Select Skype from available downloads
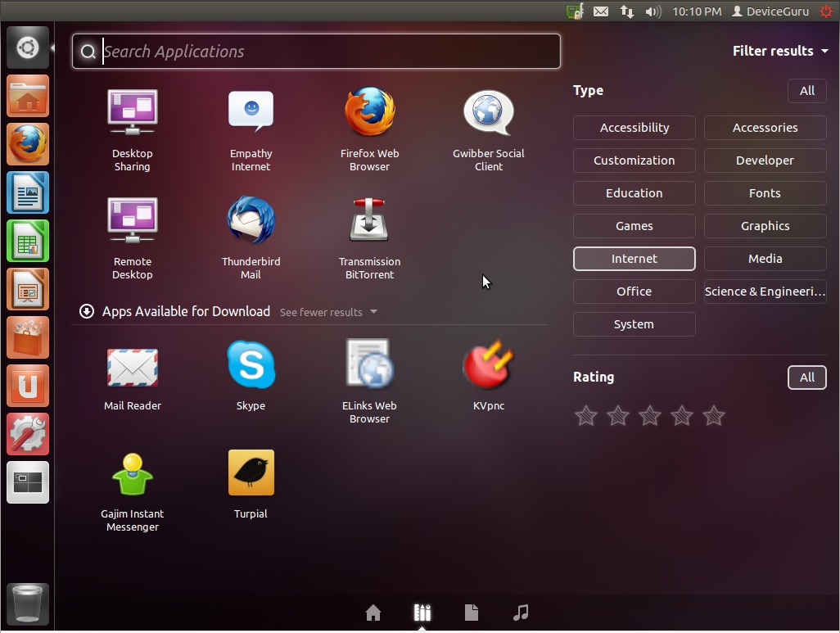This screenshot has width=840, height=633. click(251, 375)
